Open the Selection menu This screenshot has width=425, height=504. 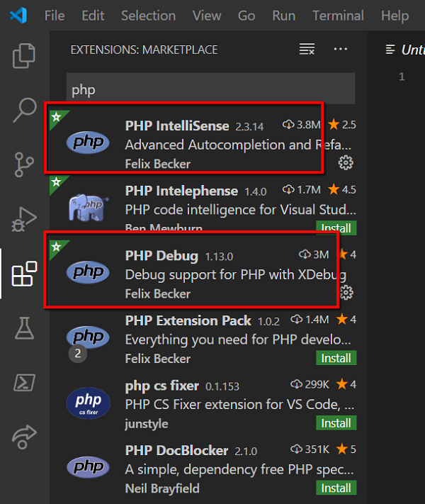(x=149, y=16)
